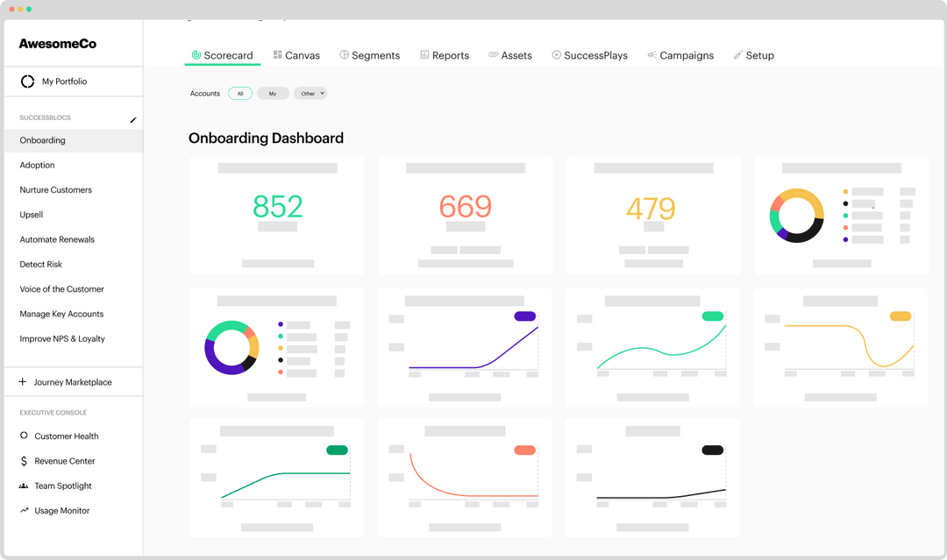Open the Segments tab
Viewport: 947px width, 560px height.
point(370,54)
